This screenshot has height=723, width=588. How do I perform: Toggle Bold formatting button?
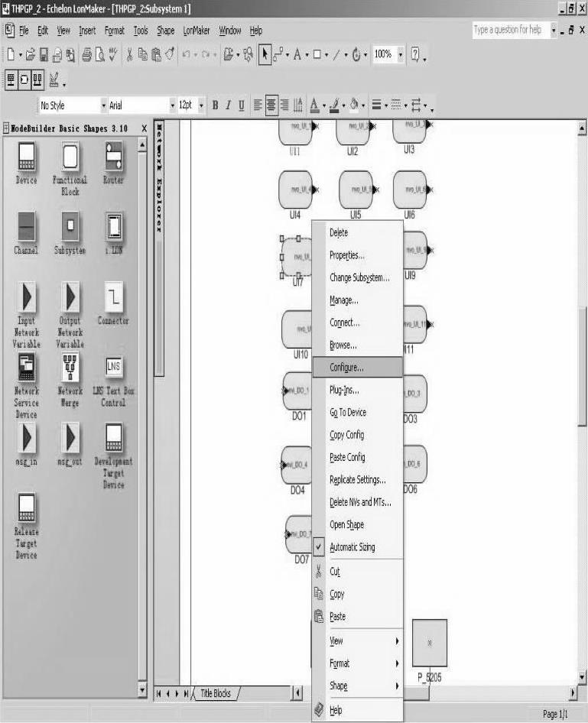pos(215,105)
